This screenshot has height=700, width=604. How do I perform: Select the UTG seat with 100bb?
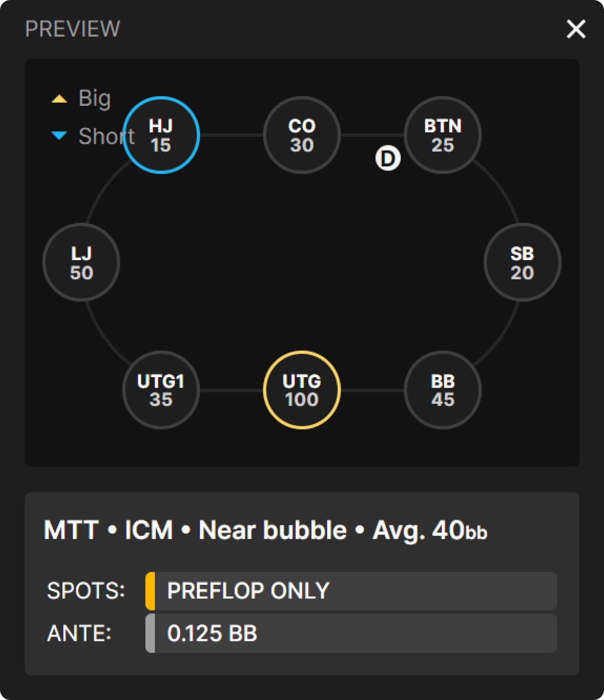point(302,390)
